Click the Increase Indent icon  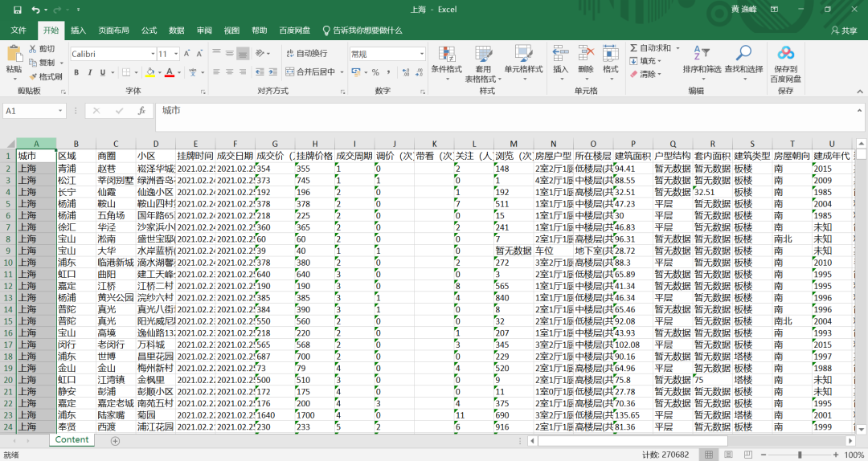[273, 72]
